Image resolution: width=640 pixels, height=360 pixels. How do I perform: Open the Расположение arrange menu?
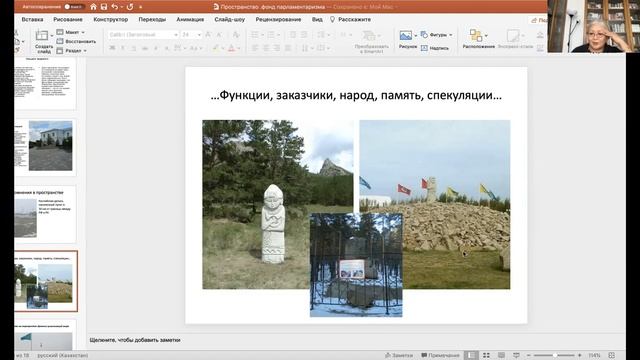coord(478,39)
